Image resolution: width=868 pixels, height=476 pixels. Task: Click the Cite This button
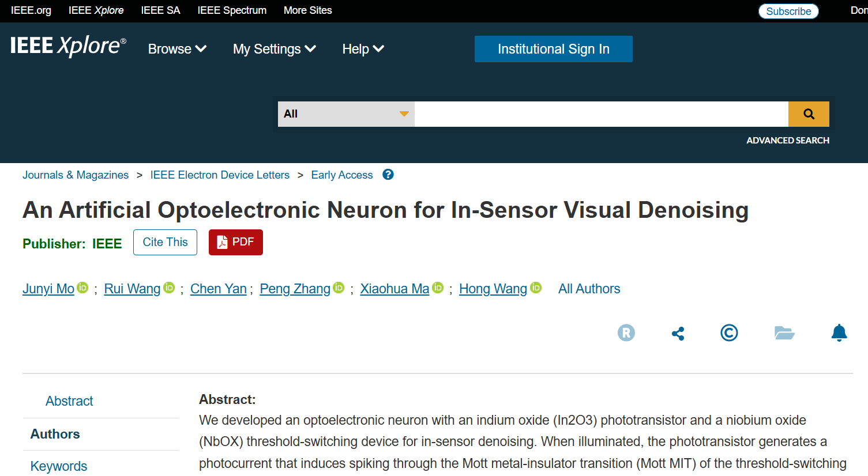[165, 242]
